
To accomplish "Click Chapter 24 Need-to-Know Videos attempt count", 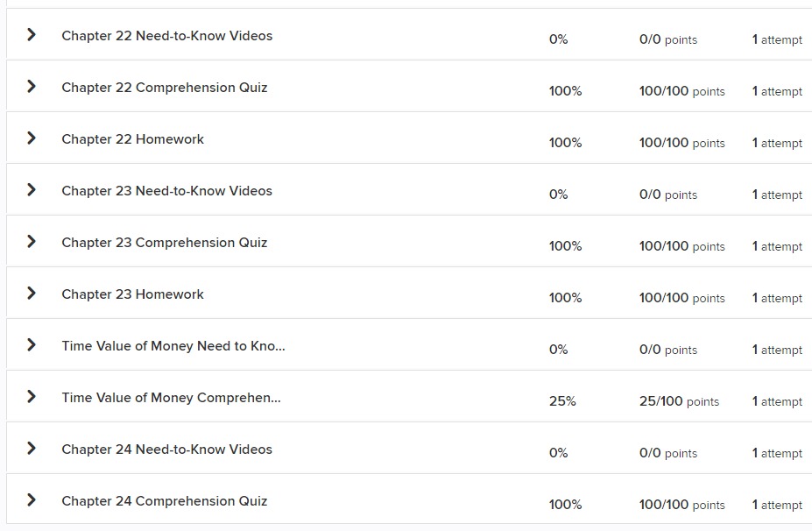I will click(x=777, y=453).
